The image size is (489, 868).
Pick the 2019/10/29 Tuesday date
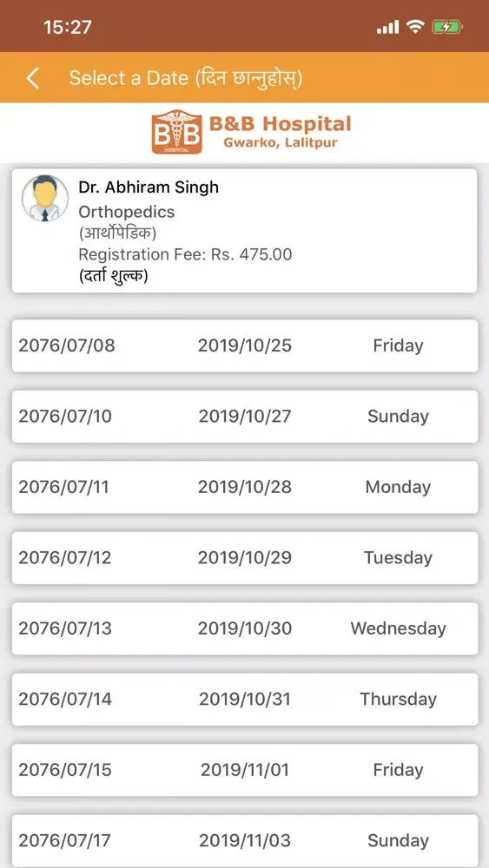pyautogui.click(x=245, y=558)
